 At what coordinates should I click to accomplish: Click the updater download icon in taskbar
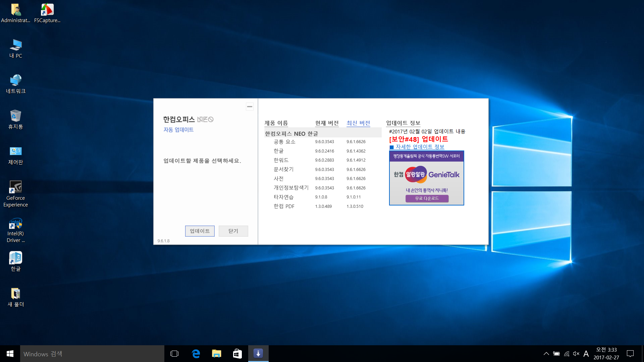[x=258, y=354]
